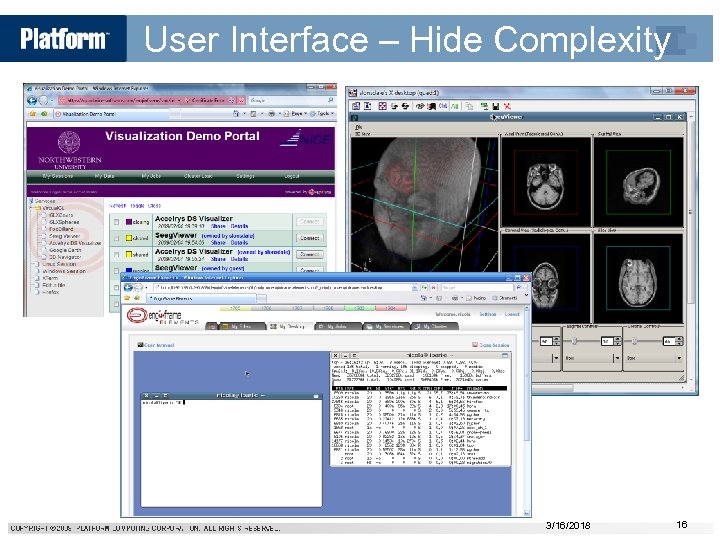
Task: Select Google Earth in Services tree
Action: coord(65,250)
